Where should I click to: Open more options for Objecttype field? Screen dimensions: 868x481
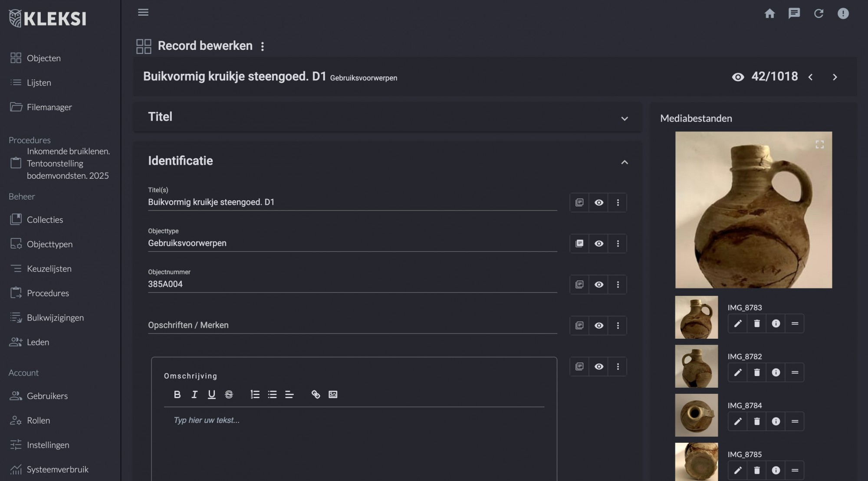click(x=618, y=244)
